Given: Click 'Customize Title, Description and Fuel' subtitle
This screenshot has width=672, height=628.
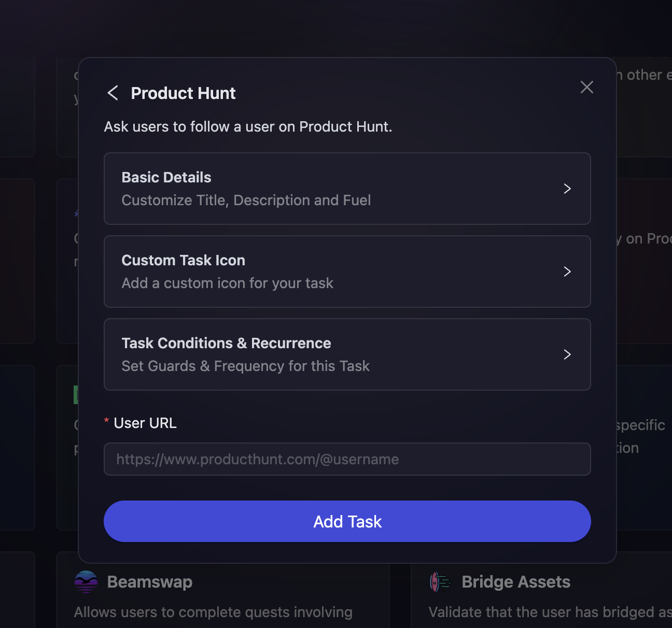Looking at the screenshot, I should [246, 201].
